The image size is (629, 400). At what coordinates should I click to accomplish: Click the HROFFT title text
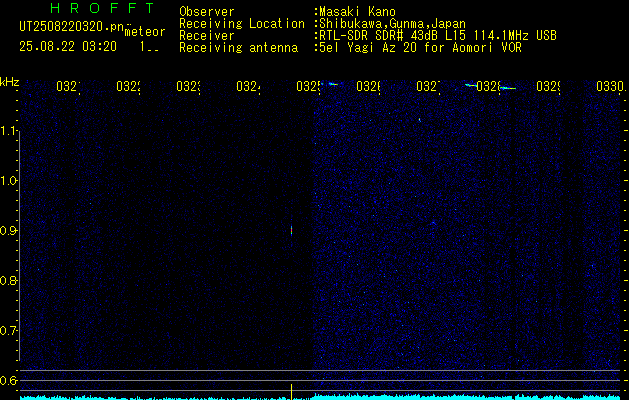[x=103, y=8]
